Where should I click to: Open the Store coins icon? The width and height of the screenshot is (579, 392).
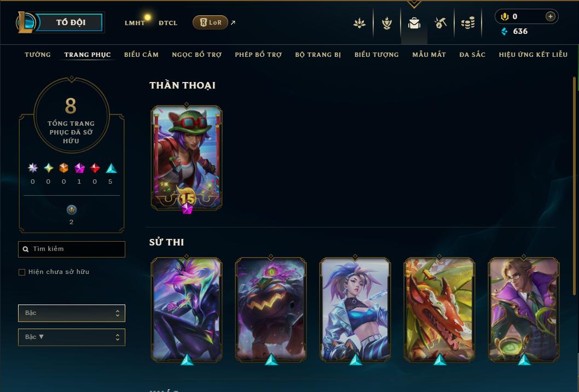(x=468, y=23)
